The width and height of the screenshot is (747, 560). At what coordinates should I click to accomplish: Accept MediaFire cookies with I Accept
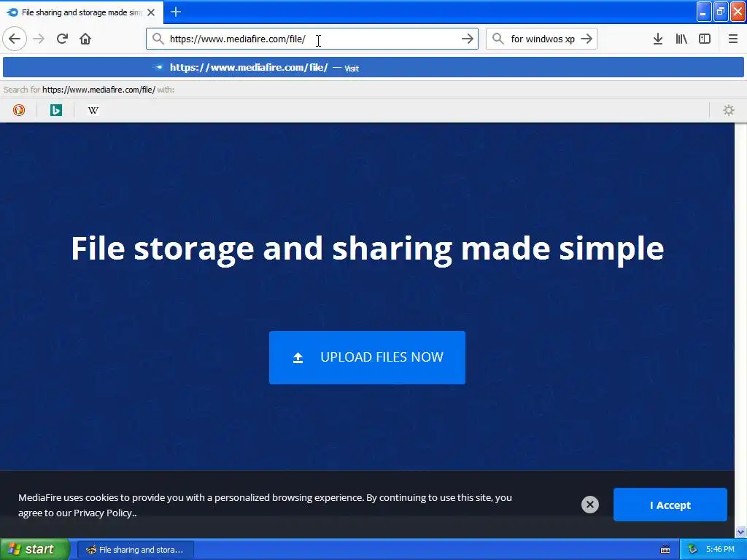click(x=670, y=505)
